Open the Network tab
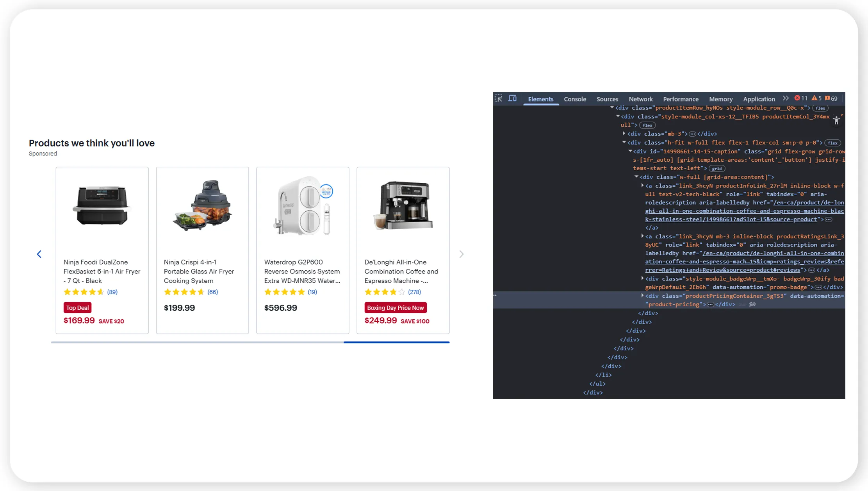Viewport: 868px width, 491px height. coord(641,99)
